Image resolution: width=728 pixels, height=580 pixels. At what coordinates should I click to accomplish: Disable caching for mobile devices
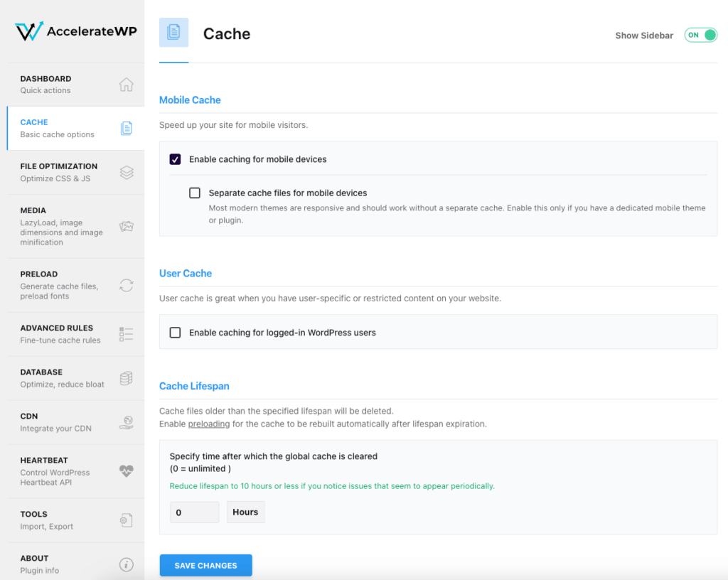point(175,159)
